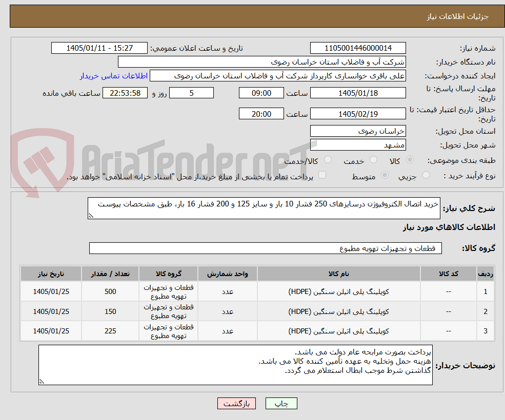Click the date 1405/01/25 in row 3
505x420 pixels.
[51, 331]
